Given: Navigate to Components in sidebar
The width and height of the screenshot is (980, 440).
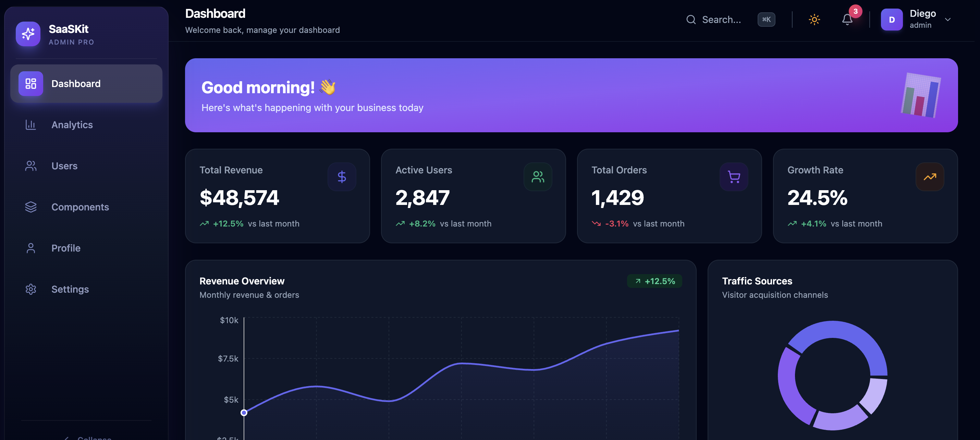Looking at the screenshot, I should click(x=86, y=207).
